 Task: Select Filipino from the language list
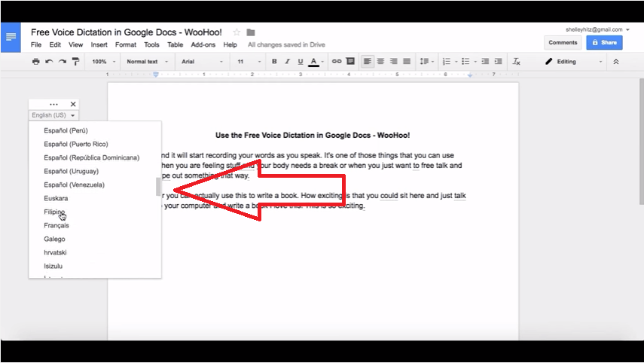(54, 212)
